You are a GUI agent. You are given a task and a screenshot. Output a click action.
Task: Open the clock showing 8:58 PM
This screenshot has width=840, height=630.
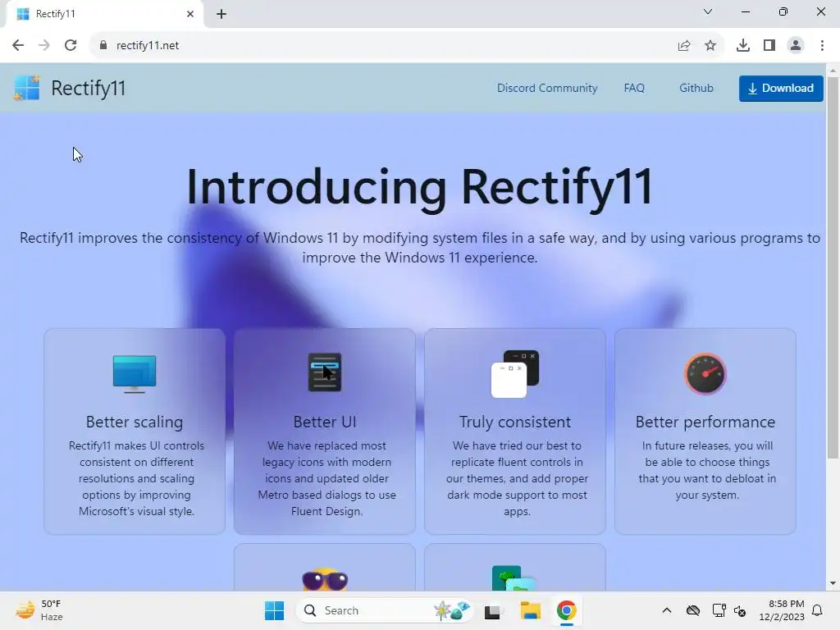(782, 610)
